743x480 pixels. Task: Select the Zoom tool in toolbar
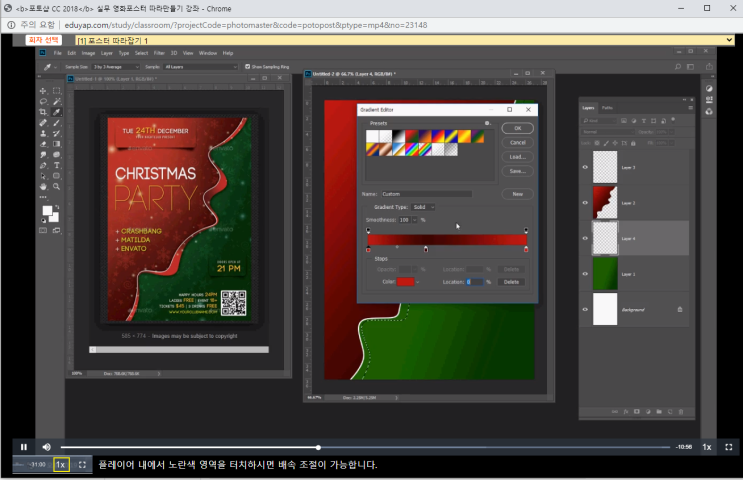point(56,187)
